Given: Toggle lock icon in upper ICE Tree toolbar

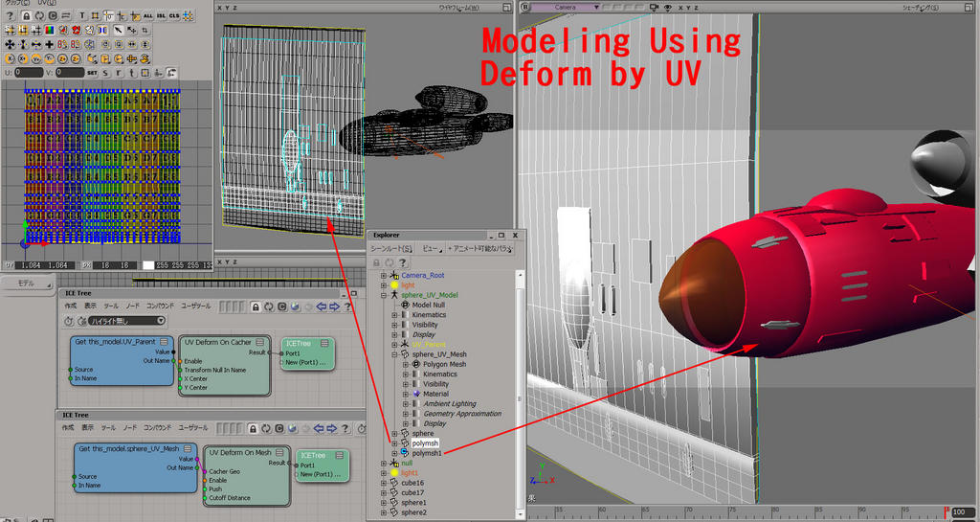Looking at the screenshot, I should coord(256,306).
